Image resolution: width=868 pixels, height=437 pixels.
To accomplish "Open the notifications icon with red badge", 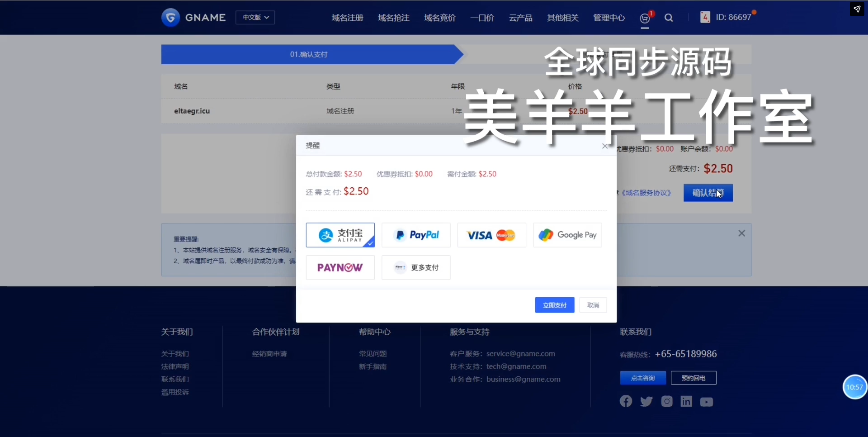I will (645, 18).
